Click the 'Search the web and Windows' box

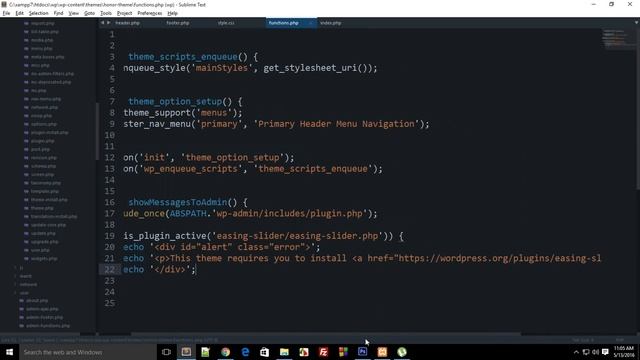(88, 352)
